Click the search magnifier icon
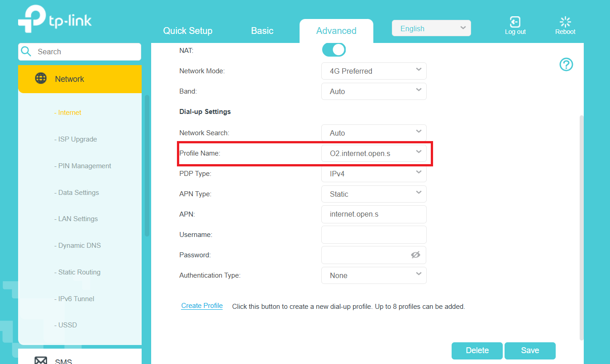 [27, 52]
